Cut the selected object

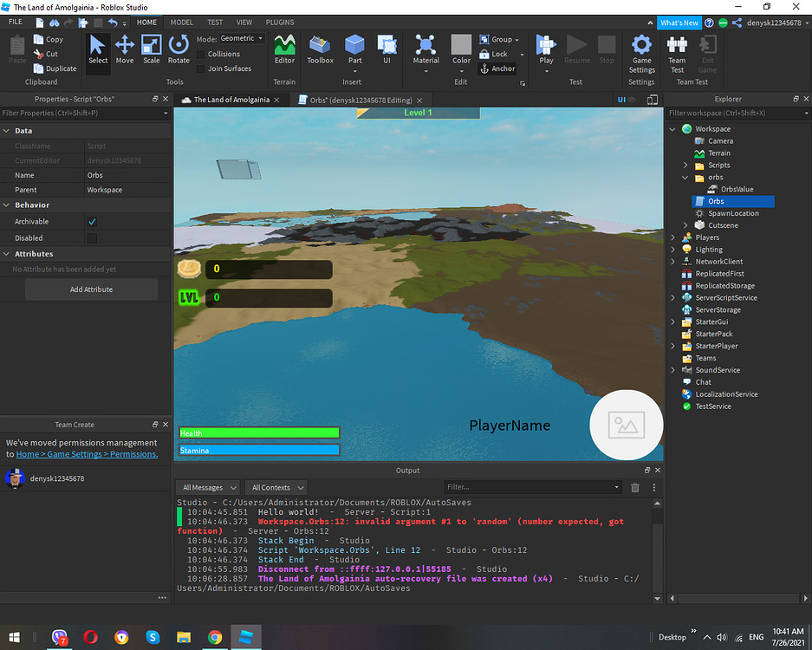click(x=45, y=54)
